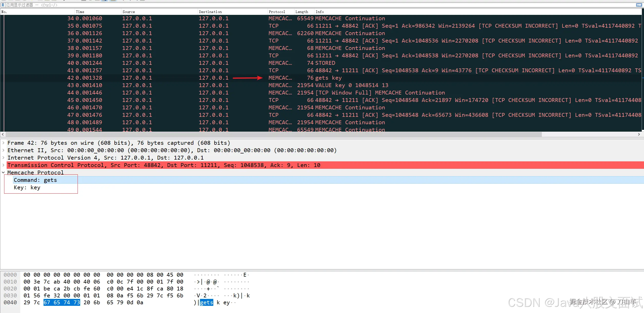Expand the Ethernet II section
Screen dimensions: 644x313
(3, 150)
